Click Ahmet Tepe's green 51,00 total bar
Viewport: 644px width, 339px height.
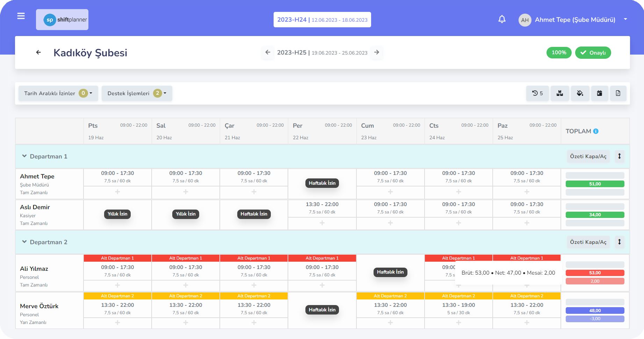[x=595, y=184]
